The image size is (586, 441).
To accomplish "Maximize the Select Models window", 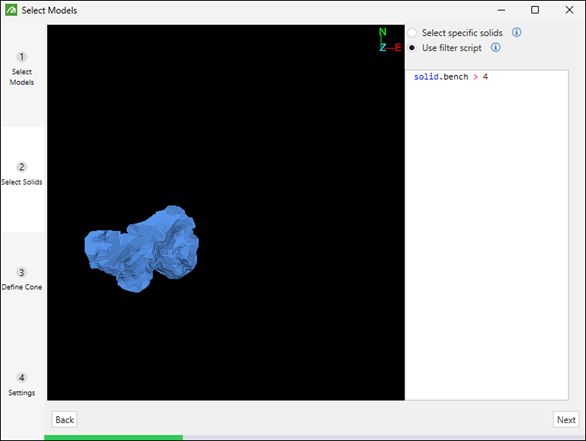I will (x=535, y=10).
